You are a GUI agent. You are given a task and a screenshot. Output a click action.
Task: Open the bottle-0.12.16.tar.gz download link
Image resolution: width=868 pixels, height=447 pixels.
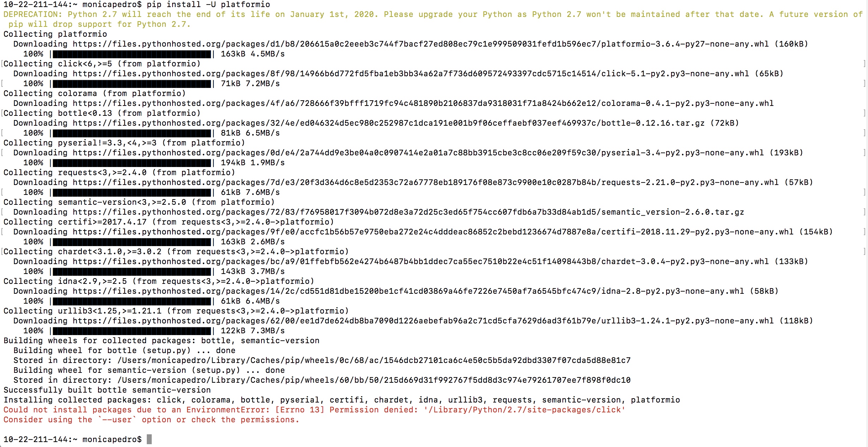pos(389,123)
